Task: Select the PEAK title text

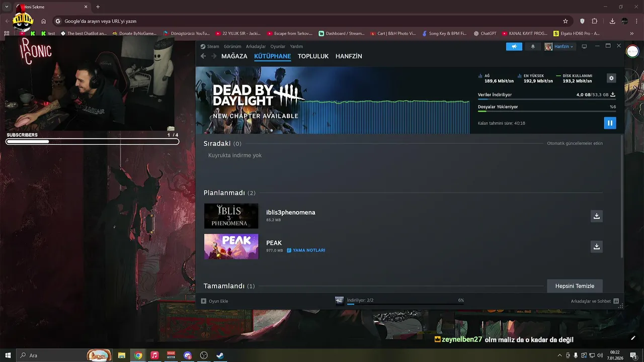Action: (274, 243)
